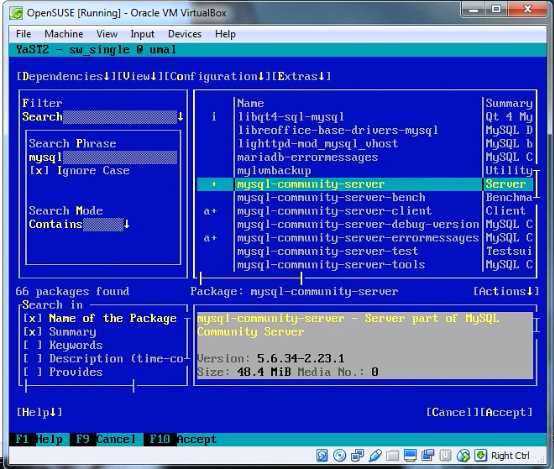Select the mysql-community-server-bench package row
The width and height of the screenshot is (554, 469).
pyautogui.click(x=365, y=198)
